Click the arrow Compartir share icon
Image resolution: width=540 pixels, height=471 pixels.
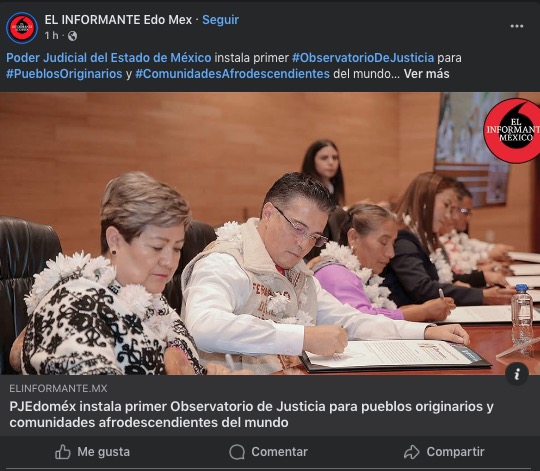click(x=412, y=452)
